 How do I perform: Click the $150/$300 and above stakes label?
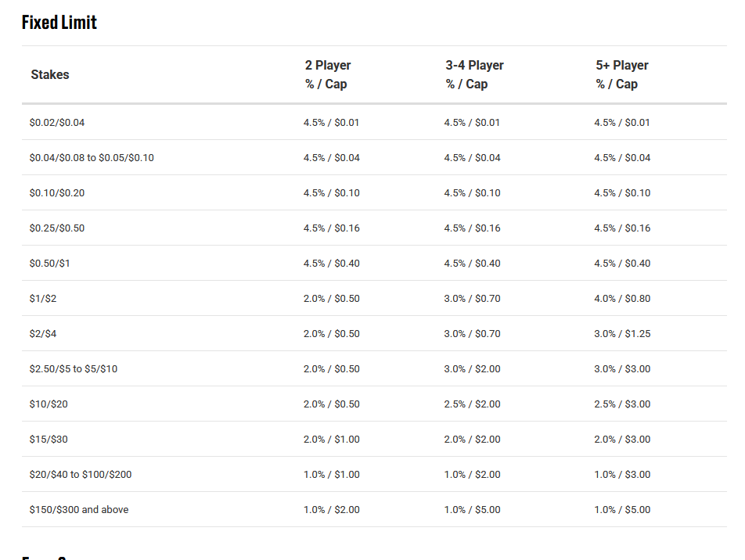(x=79, y=510)
